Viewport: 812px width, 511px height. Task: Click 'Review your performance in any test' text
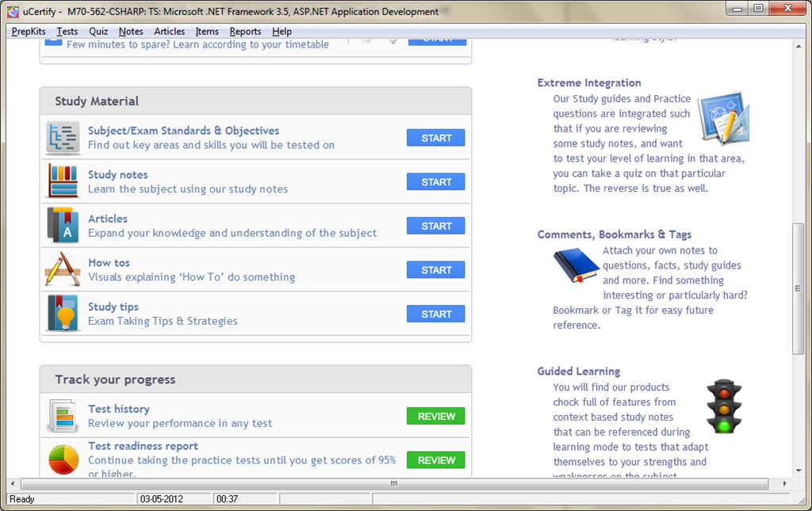click(180, 424)
